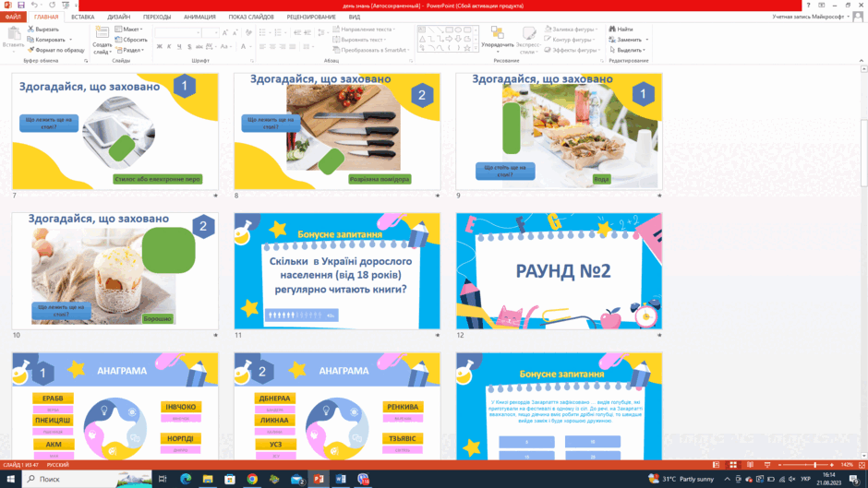Open Word from the Windows taskbar

coord(341,479)
